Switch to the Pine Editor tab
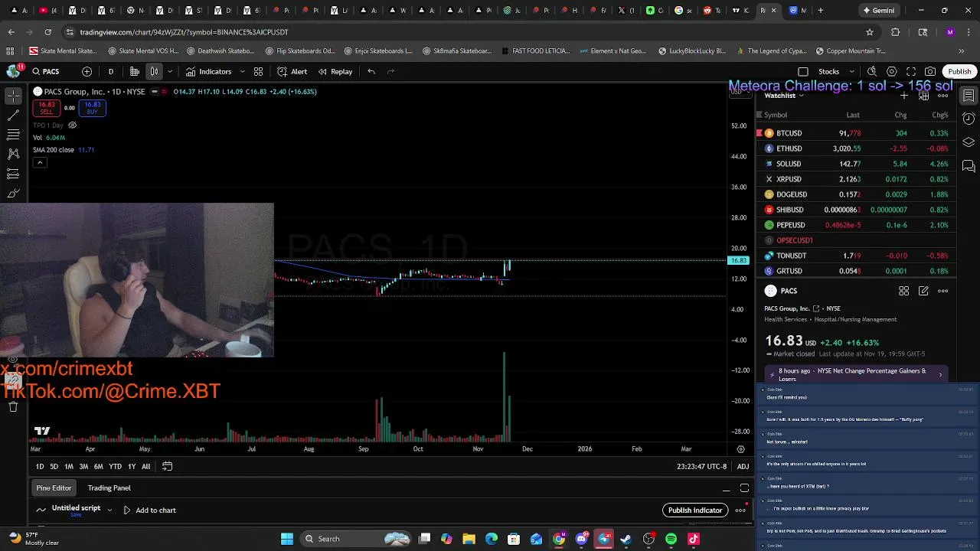 point(54,487)
